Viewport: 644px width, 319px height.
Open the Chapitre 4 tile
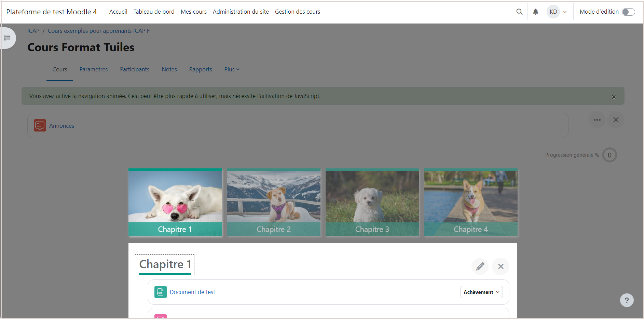[471, 202]
